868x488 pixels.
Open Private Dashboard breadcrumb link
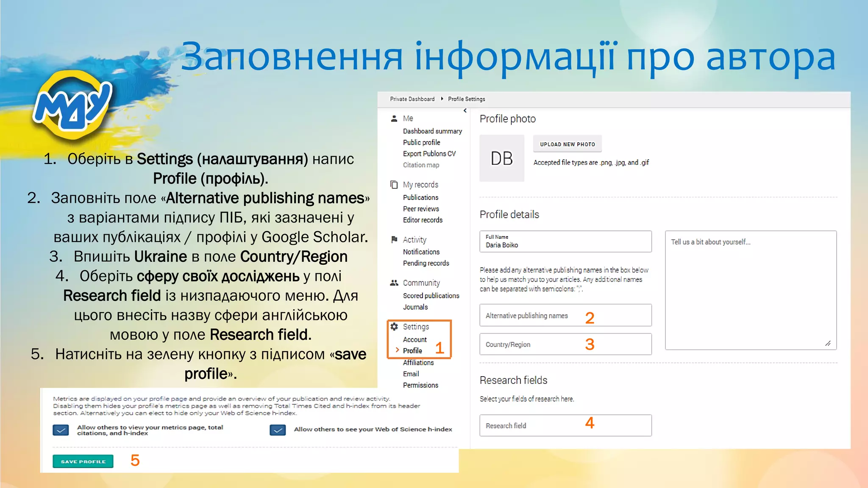[x=412, y=99]
